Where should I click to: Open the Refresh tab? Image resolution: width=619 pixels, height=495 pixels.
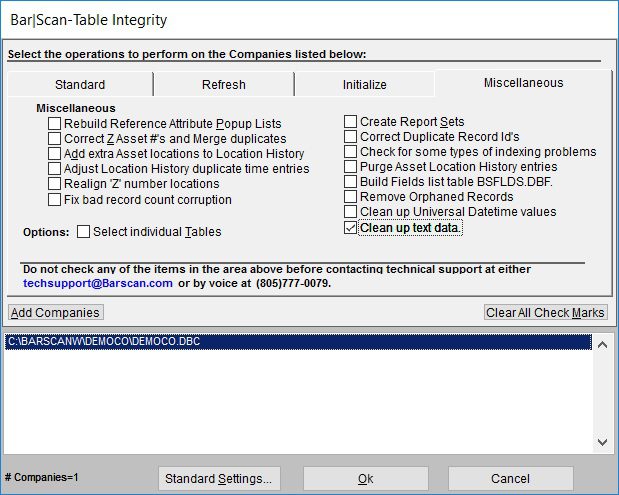[223, 85]
